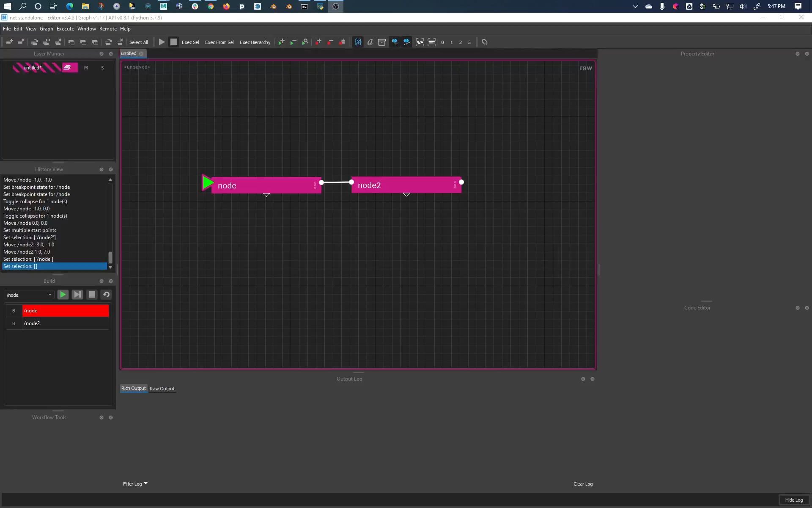
Task: Toggle the grid snapping icon
Action: (395, 42)
